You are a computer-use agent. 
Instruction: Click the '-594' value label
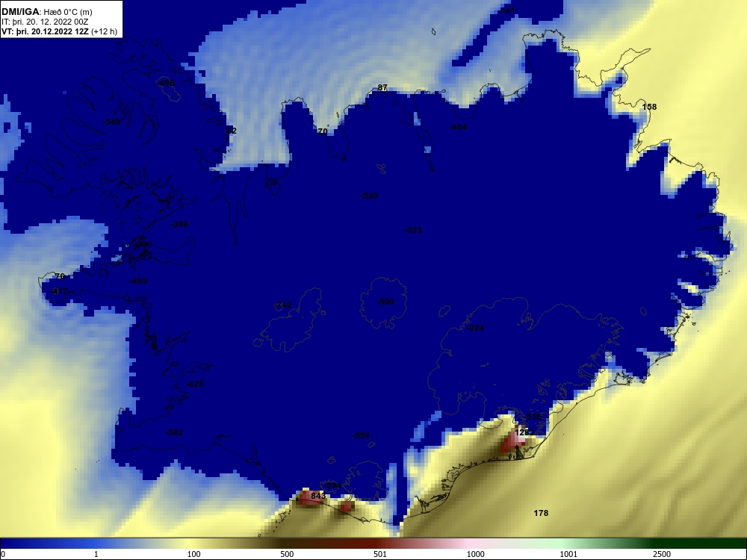(332, 485)
